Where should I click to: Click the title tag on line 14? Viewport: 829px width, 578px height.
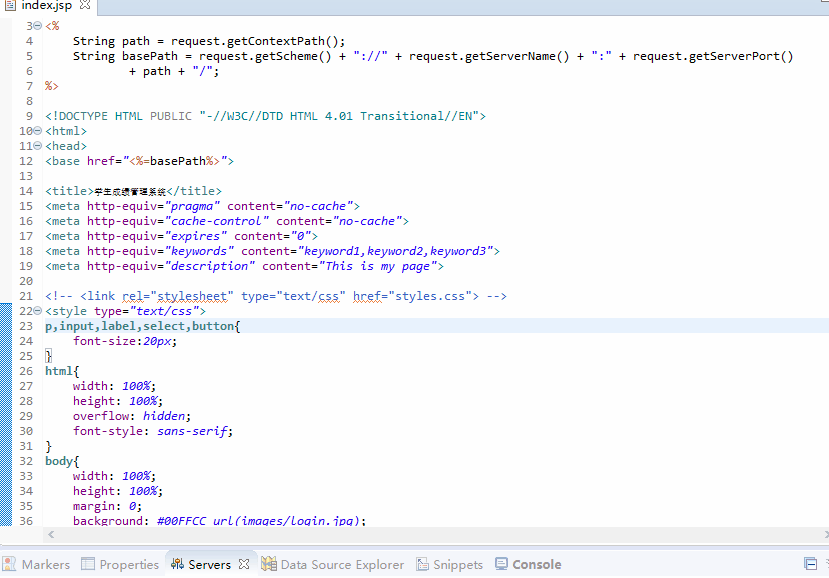click(x=133, y=191)
